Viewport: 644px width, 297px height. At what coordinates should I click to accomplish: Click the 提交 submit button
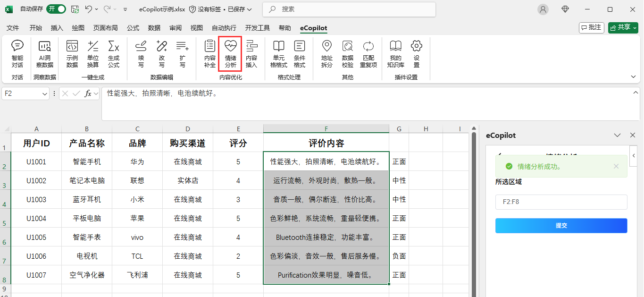[561, 225]
